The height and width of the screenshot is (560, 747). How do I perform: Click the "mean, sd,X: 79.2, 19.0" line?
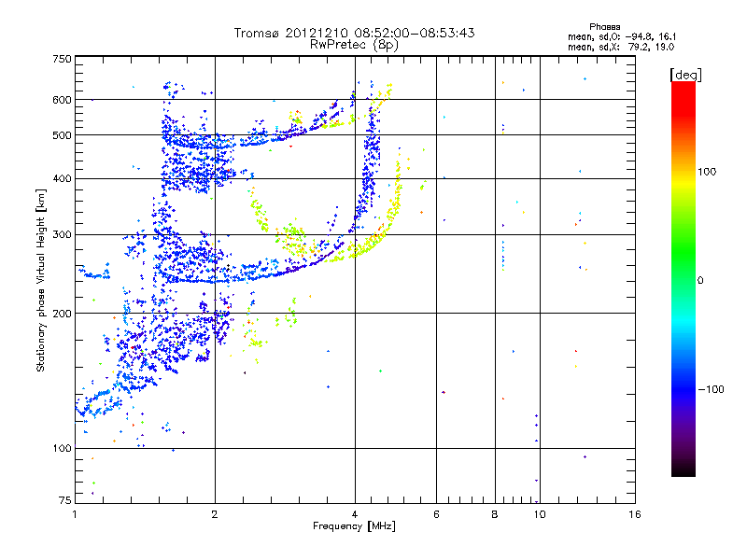point(621,47)
